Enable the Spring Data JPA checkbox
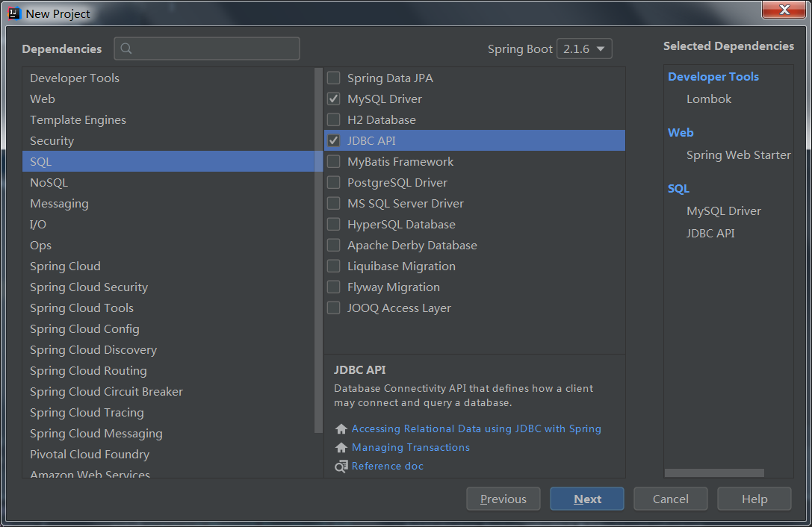 click(x=333, y=78)
